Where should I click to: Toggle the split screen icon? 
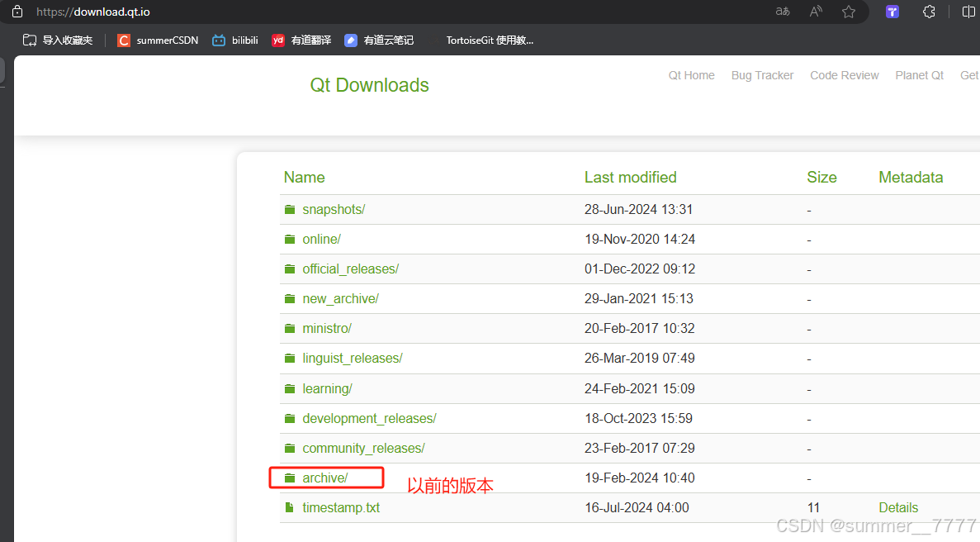click(968, 12)
